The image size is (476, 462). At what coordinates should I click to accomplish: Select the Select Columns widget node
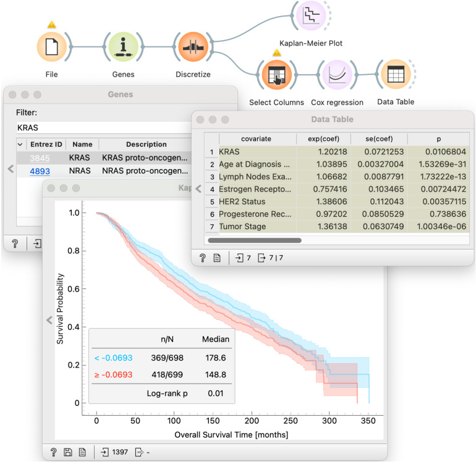point(276,75)
